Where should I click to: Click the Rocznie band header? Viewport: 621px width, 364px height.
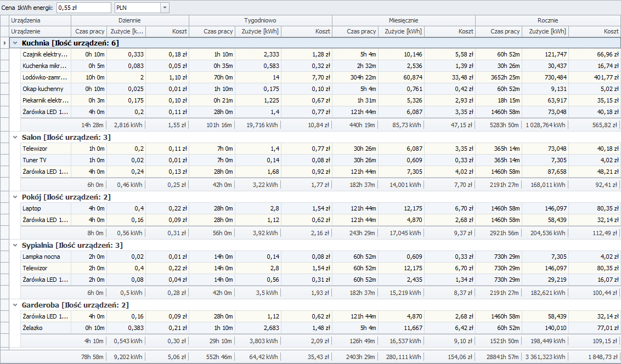click(547, 20)
